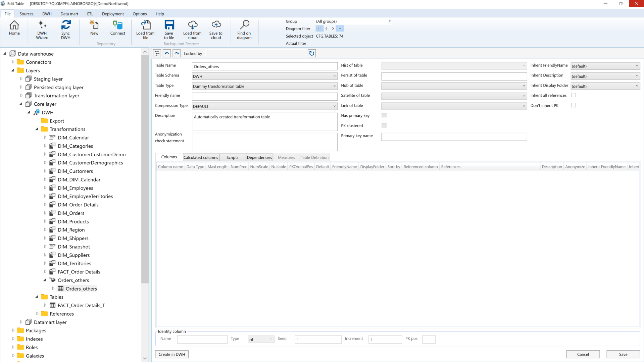Go to first diagram filter
The image size is (644, 362).
coord(319,29)
